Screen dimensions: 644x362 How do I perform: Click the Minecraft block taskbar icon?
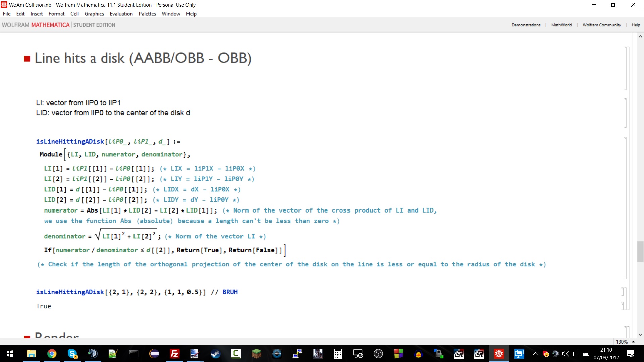coord(256,354)
